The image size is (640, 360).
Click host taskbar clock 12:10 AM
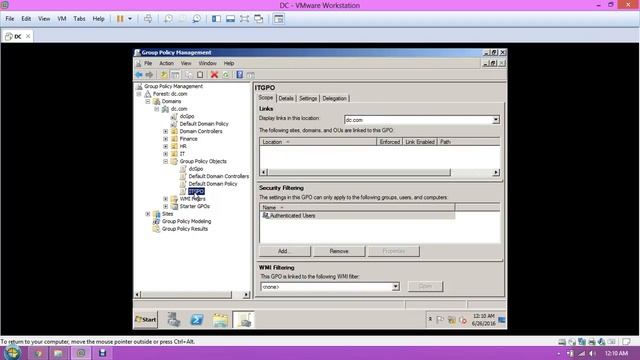click(616, 353)
